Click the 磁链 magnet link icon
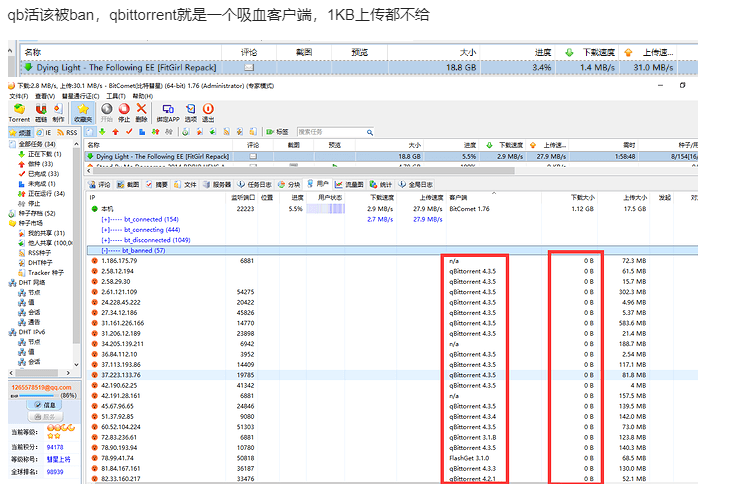This screenshot has width=739, height=487. (x=41, y=111)
